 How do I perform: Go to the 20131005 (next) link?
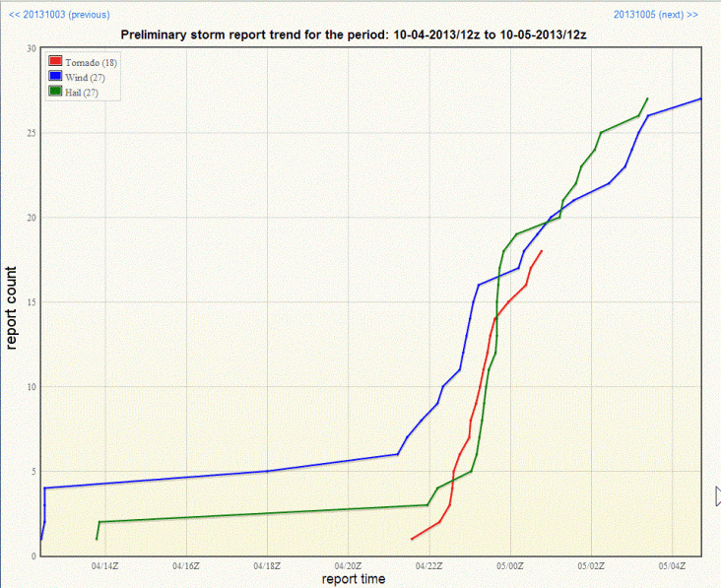(656, 15)
